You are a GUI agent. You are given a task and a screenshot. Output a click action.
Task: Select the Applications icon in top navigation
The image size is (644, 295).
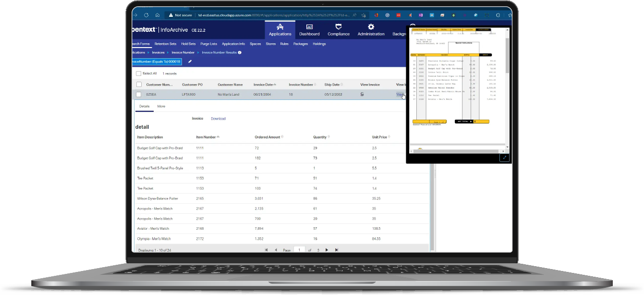pos(280,27)
